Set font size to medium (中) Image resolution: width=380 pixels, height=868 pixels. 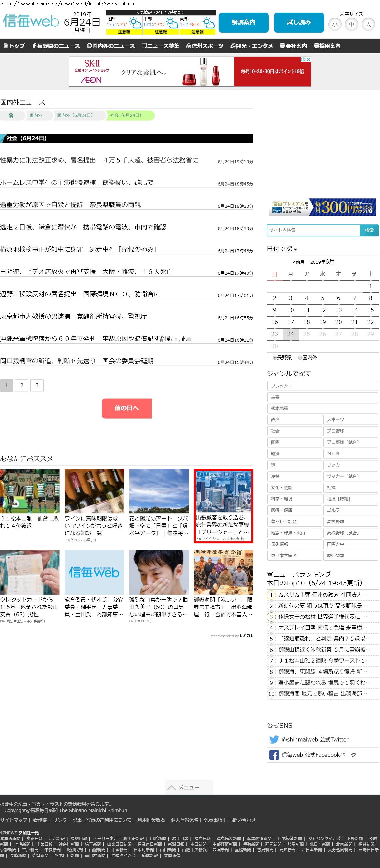[x=352, y=24]
